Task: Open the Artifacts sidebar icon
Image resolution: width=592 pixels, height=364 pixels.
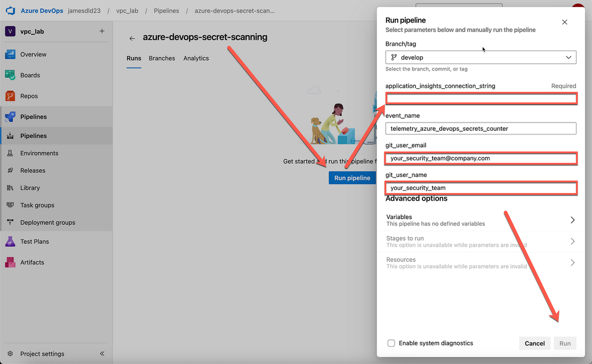Action: tap(10, 262)
